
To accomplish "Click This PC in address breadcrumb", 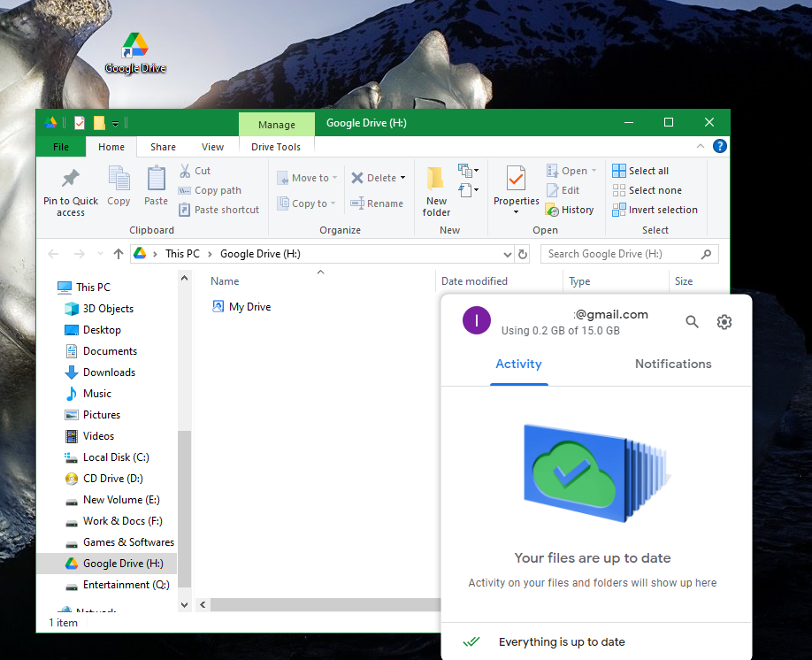I will pyautogui.click(x=182, y=254).
